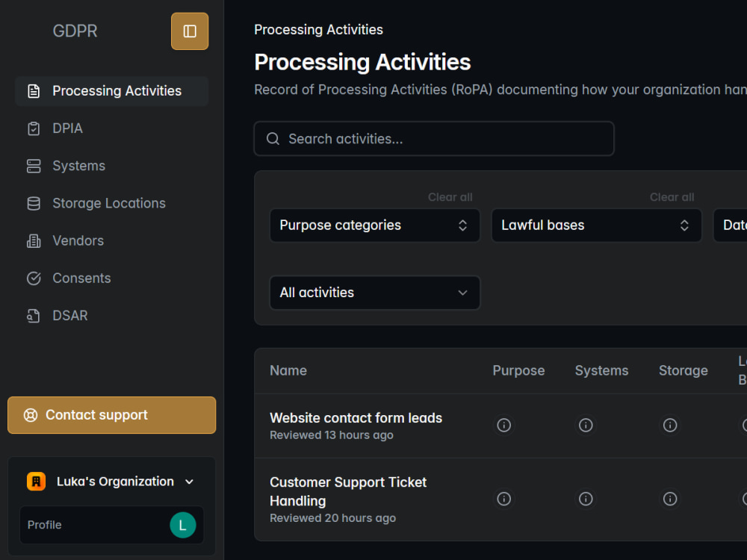
Task: Click the green L profile avatar
Action: click(182, 525)
